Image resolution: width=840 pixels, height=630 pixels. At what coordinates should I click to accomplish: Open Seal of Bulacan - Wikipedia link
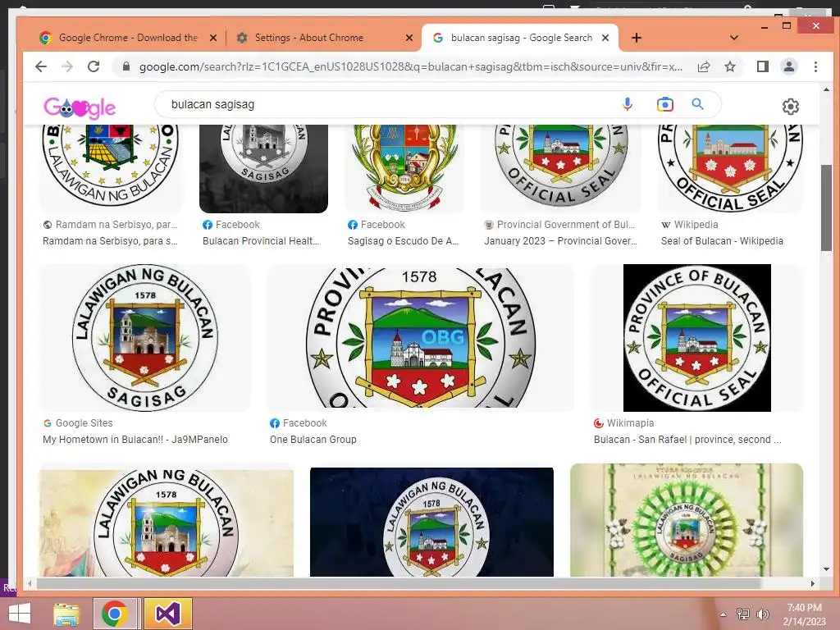click(722, 241)
